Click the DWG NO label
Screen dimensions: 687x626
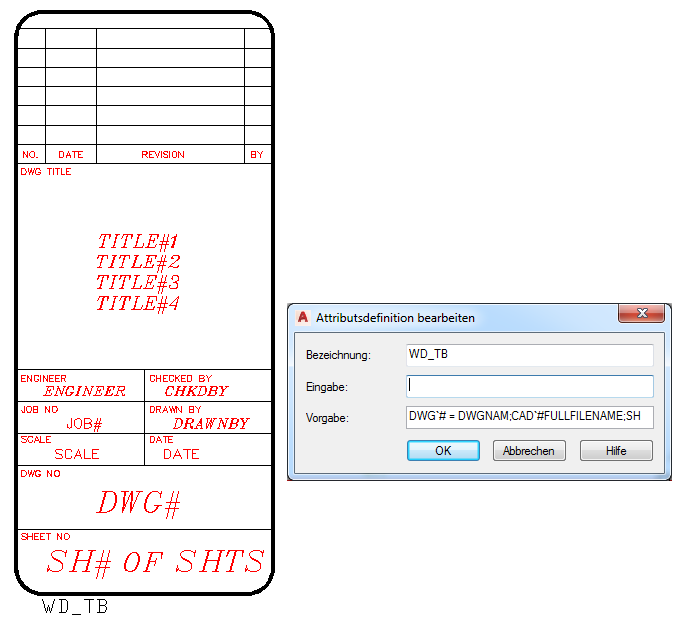(40, 474)
